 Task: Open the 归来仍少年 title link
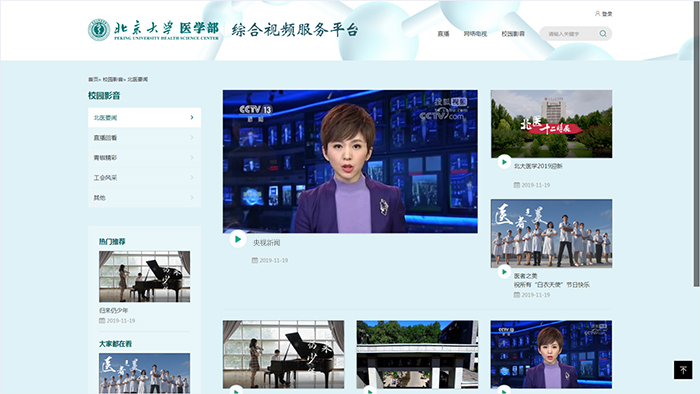[x=113, y=310]
